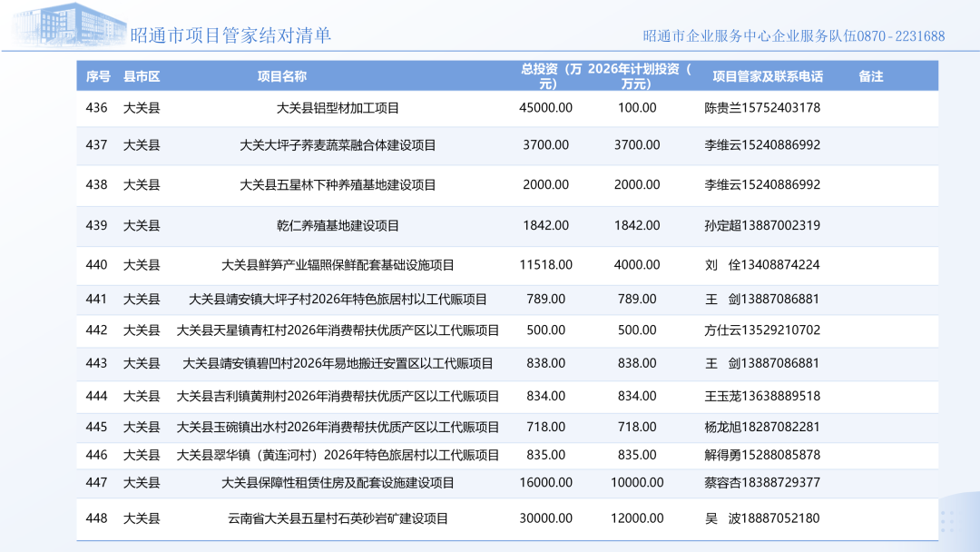Click contact 方仕云13529210702
The height and width of the screenshot is (552, 980).
pos(762,330)
